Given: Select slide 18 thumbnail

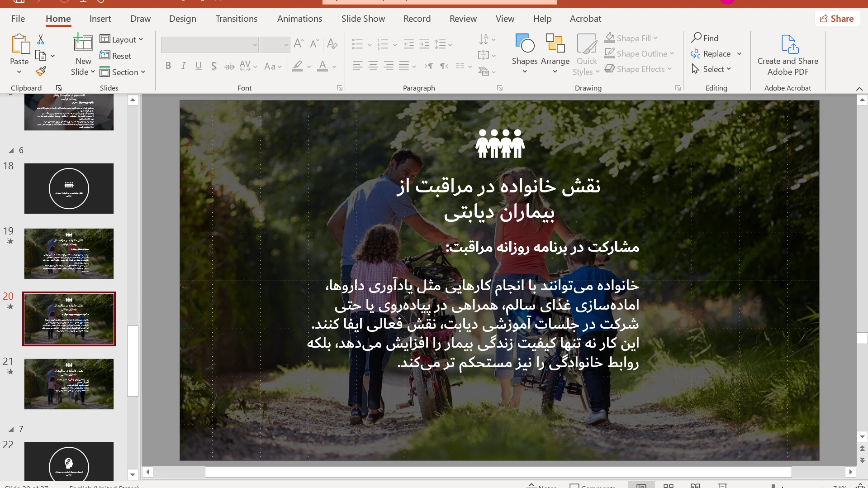Looking at the screenshot, I should [69, 188].
